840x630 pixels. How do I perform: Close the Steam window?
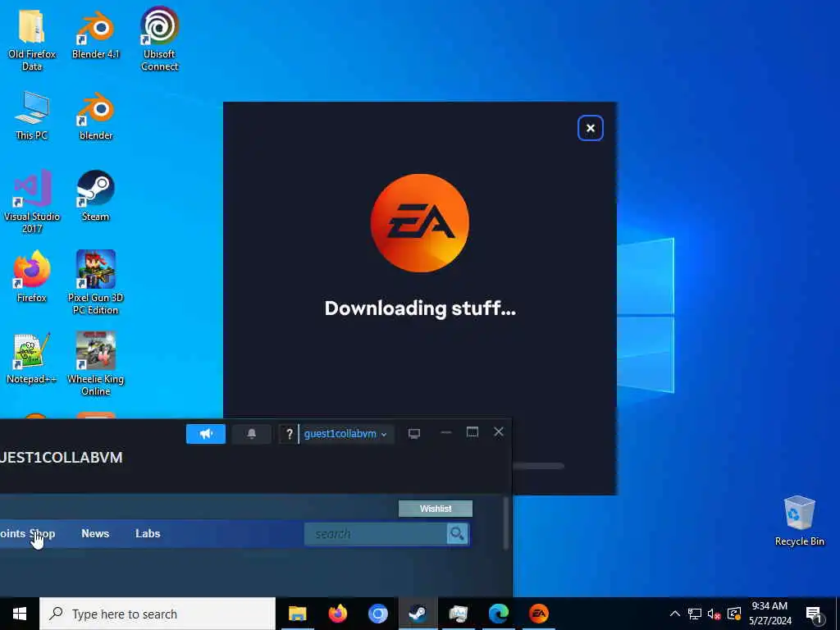click(499, 431)
